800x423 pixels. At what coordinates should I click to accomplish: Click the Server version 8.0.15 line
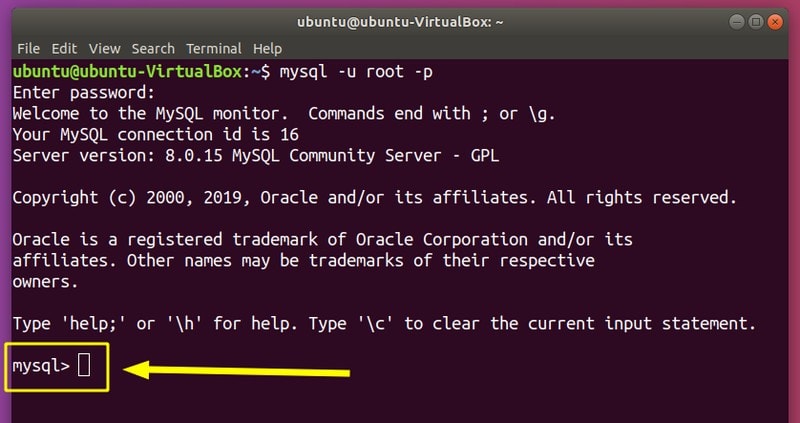pos(255,155)
